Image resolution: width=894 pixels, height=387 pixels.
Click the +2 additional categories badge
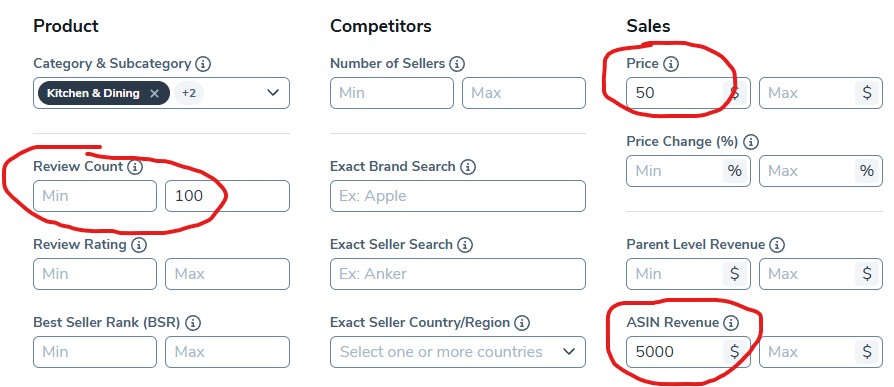click(189, 93)
